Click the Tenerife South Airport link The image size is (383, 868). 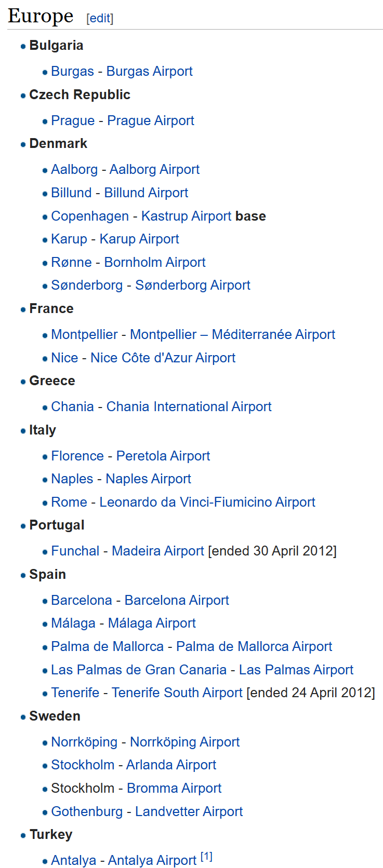coord(177,693)
